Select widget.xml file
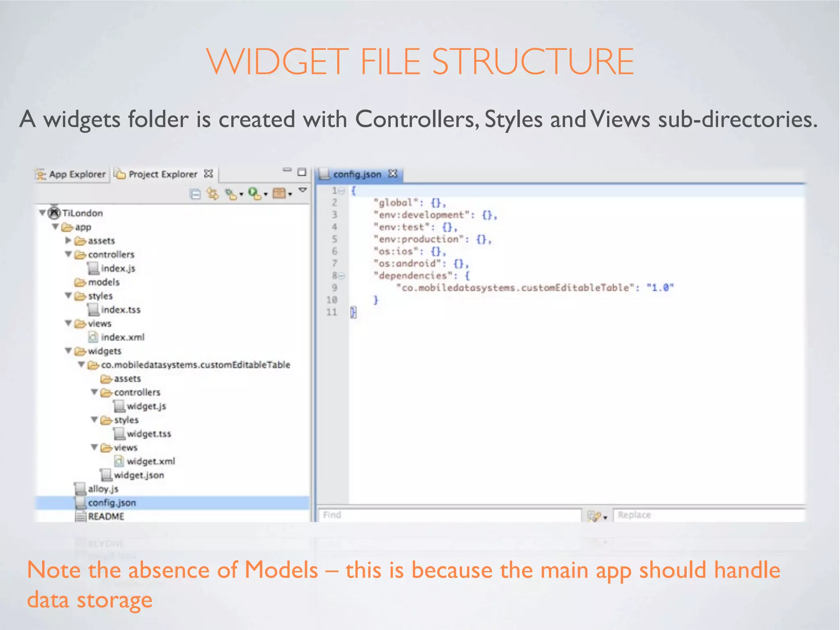 151,461
